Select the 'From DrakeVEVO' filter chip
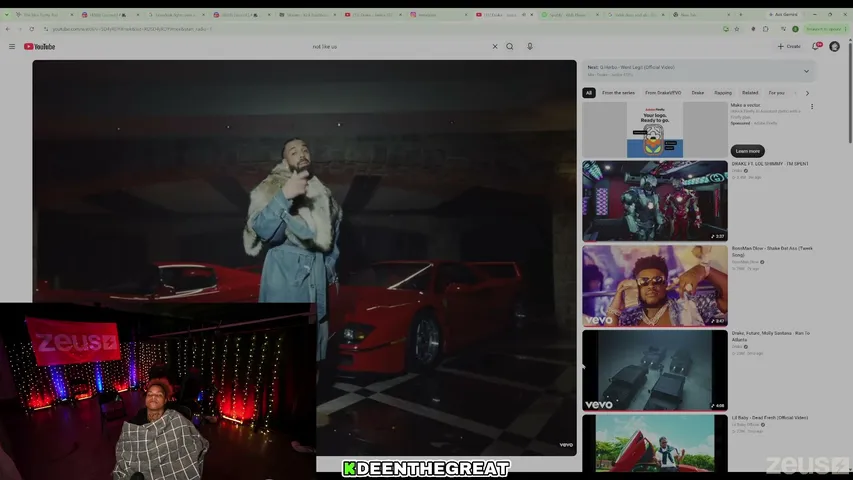Screen dimensions: 853x480 pos(663,93)
